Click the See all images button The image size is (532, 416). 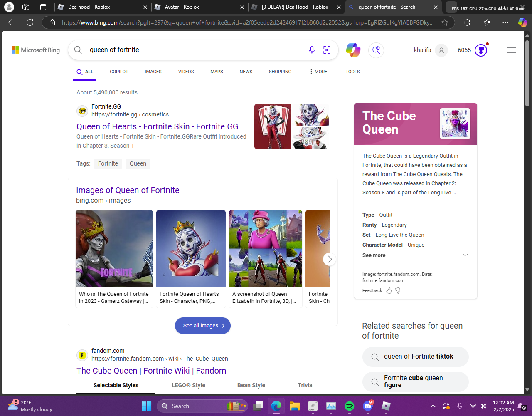[203, 326]
